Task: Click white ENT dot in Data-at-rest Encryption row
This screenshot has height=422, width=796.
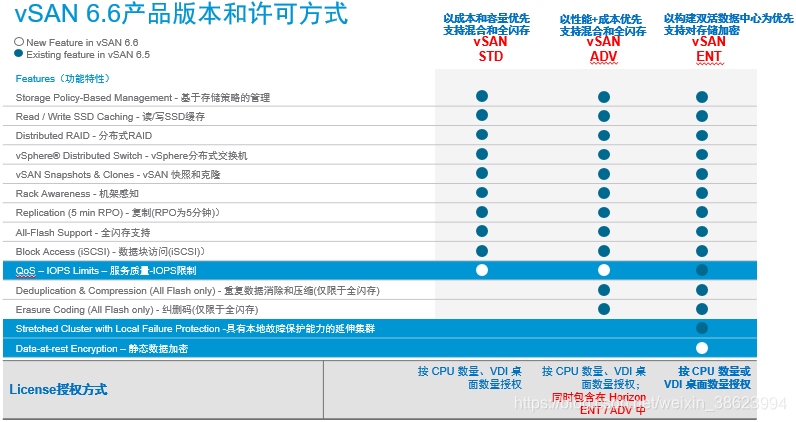Action: coord(702,348)
